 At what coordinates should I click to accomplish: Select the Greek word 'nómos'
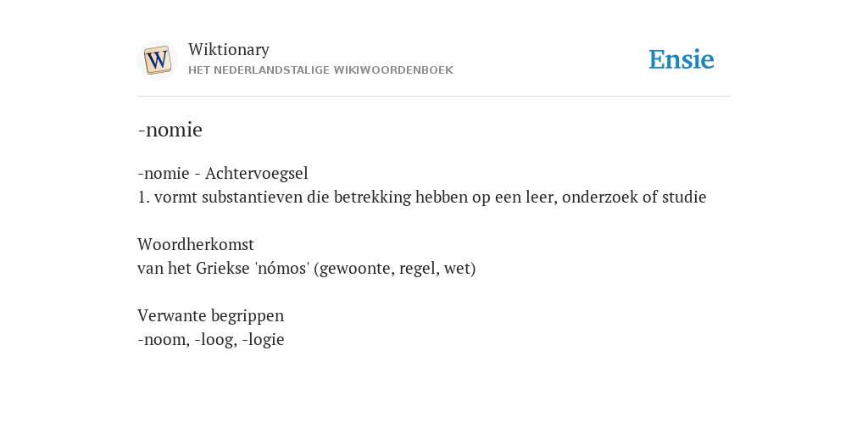point(281,268)
